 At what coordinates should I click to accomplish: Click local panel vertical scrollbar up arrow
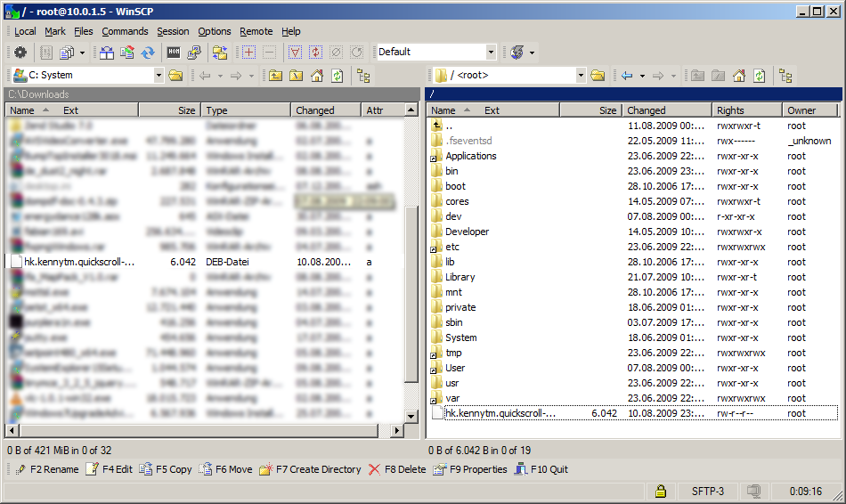411,110
